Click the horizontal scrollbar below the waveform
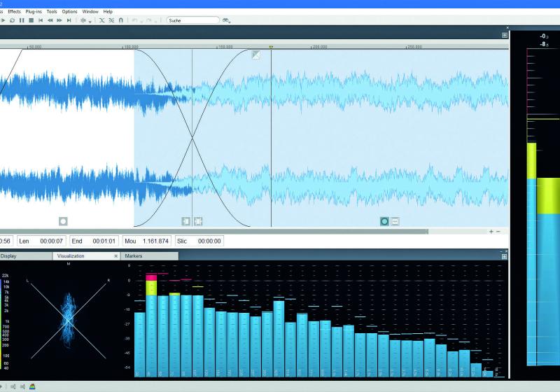 210,231
